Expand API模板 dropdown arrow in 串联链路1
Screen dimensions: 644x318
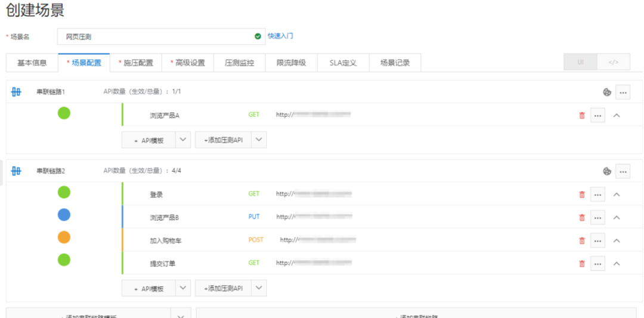pos(183,140)
